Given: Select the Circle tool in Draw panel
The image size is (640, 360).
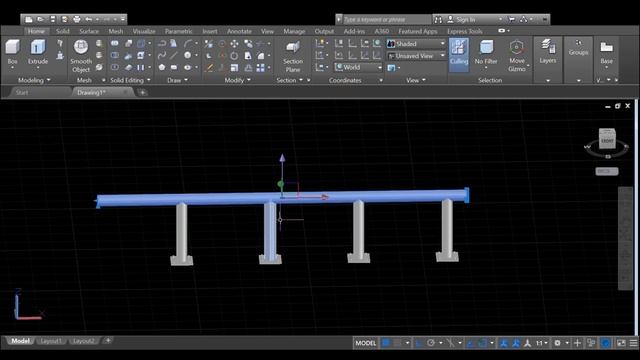Looking at the screenshot, I should pyautogui.click(x=187, y=55).
